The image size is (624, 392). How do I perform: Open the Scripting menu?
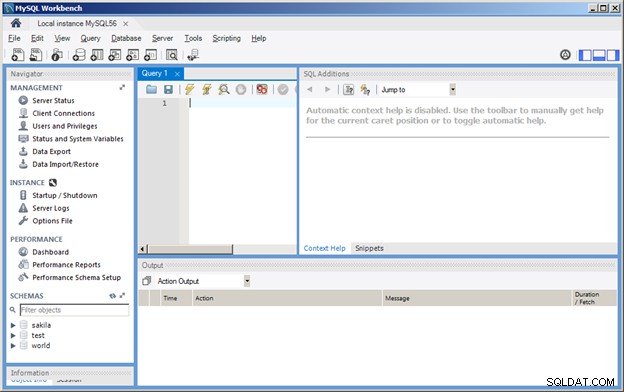[x=226, y=38]
